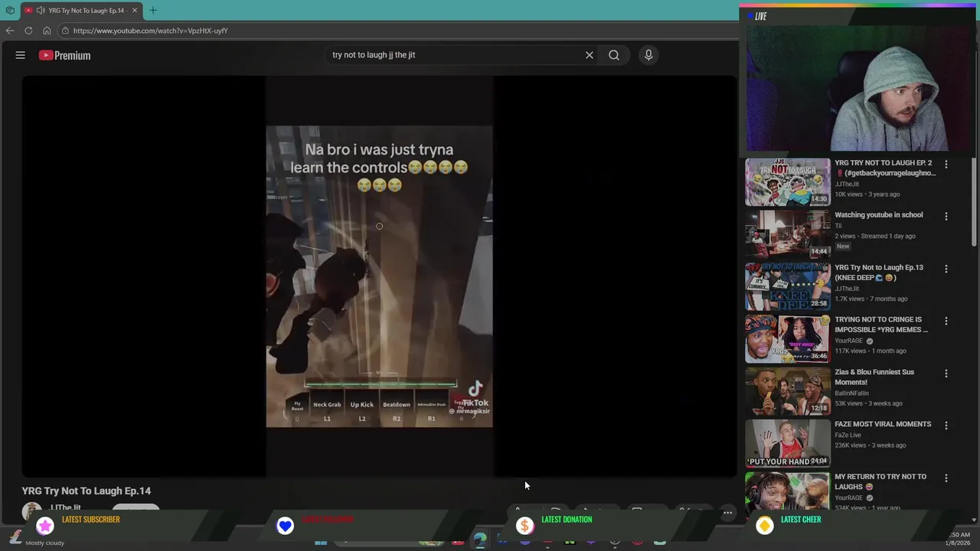Click title 'FAZE MOST VIRAL MOMENTS'
This screenshot has width=980, height=551.
point(883,424)
